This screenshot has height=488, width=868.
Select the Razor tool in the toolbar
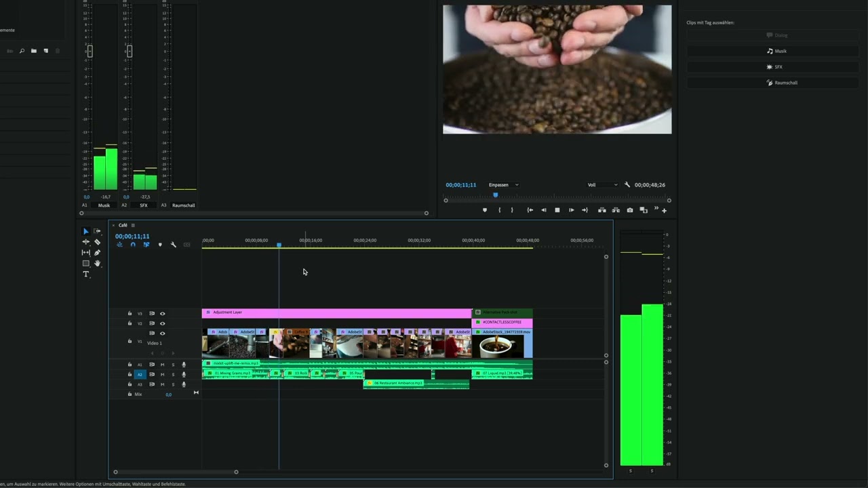(97, 242)
